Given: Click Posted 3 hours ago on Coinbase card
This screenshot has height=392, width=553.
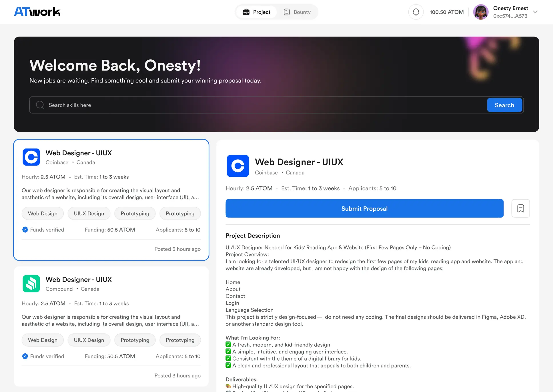Looking at the screenshot, I should 177,249.
